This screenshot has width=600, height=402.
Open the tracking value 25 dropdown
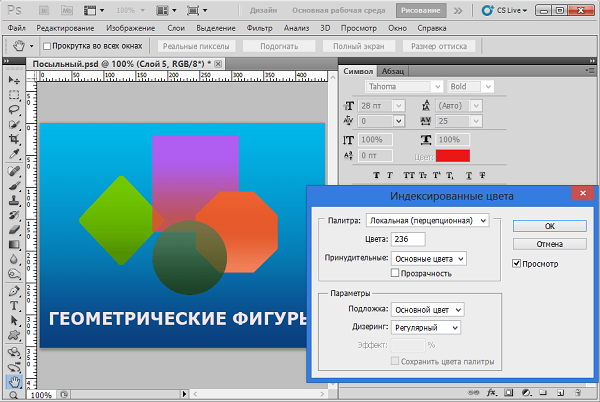(476, 121)
